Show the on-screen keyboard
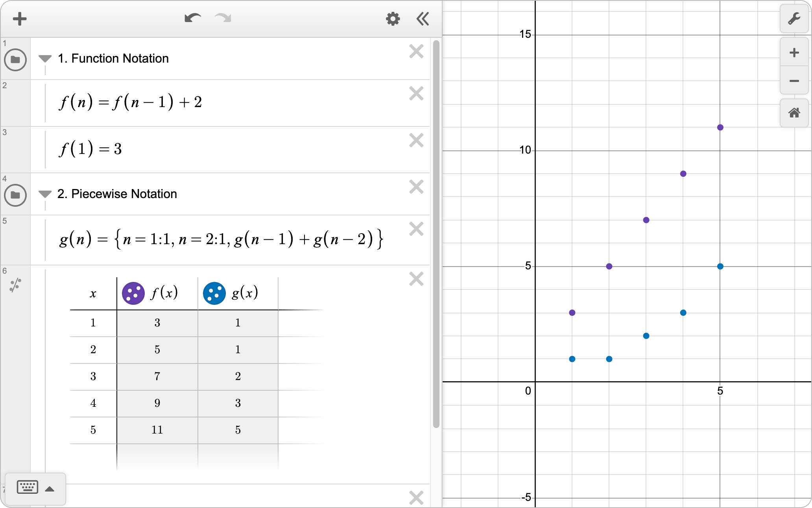 [x=28, y=488]
